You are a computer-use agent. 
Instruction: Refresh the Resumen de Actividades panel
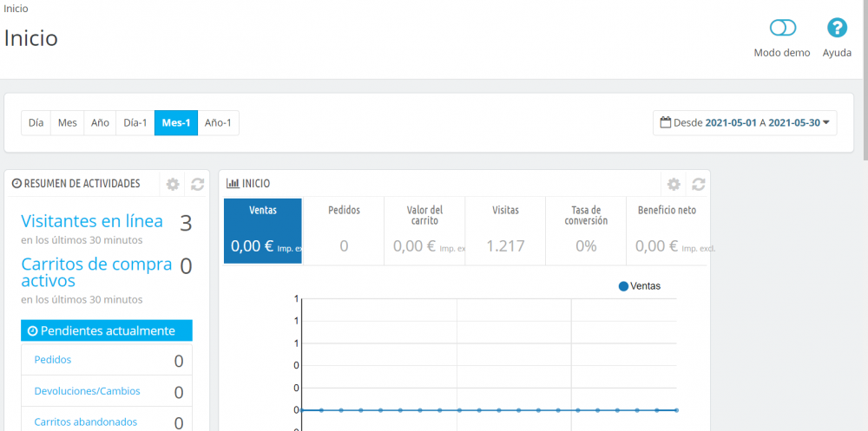pyautogui.click(x=197, y=184)
